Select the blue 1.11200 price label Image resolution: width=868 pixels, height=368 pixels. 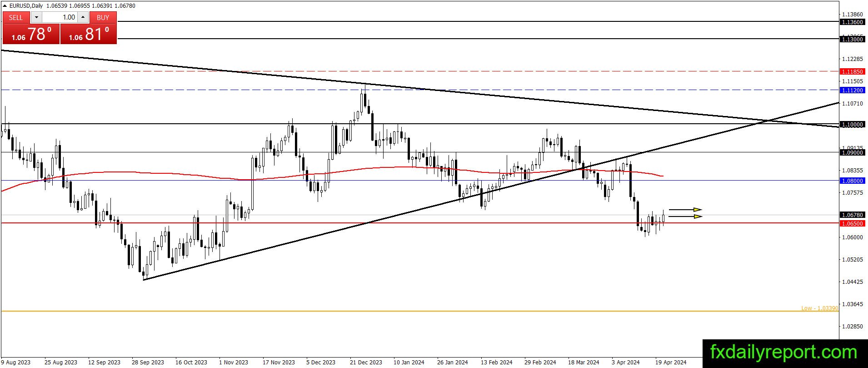tap(852, 91)
